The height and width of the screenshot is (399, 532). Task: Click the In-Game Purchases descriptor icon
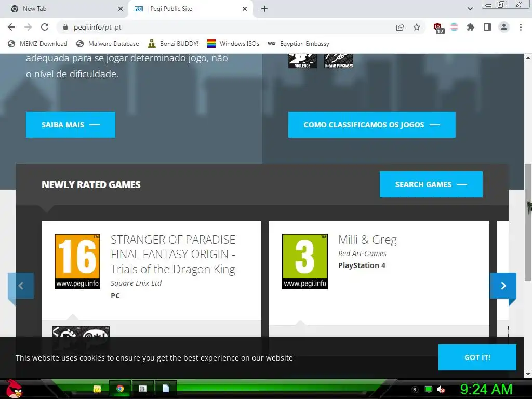(339, 61)
